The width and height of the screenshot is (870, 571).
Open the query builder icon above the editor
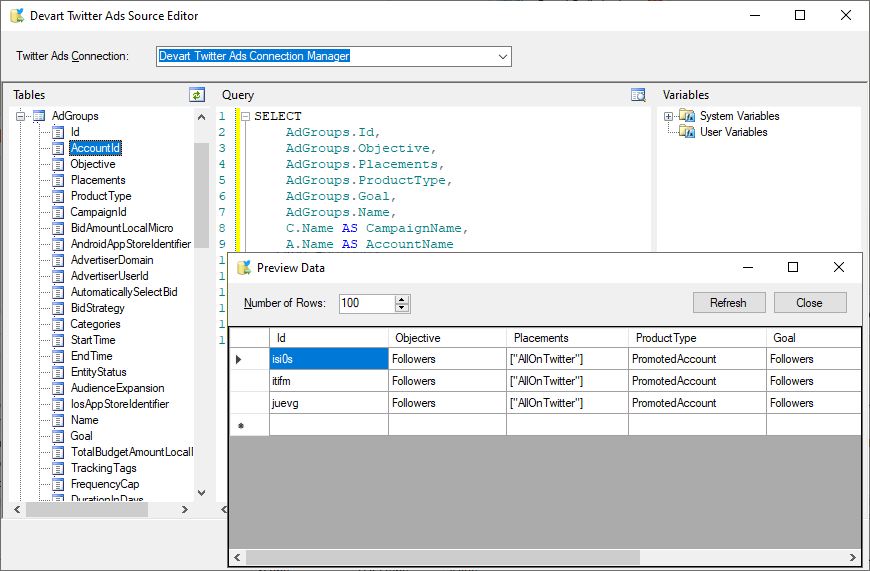pyautogui.click(x=638, y=95)
